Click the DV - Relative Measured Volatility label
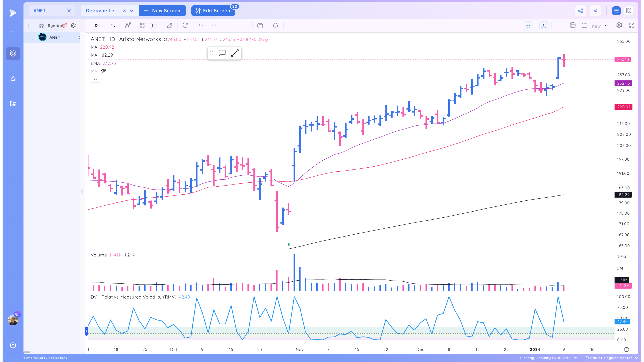 tap(134, 297)
